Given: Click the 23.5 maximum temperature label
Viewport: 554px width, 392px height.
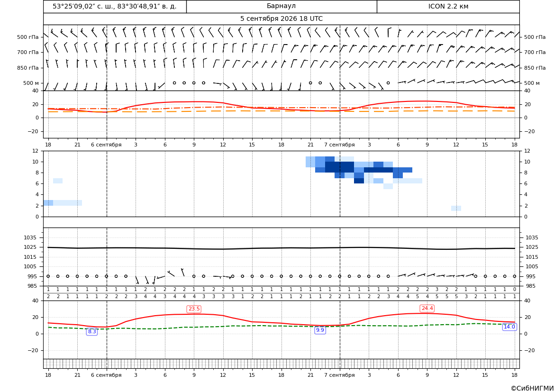Looking at the screenshot, I should pyautogui.click(x=194, y=309).
